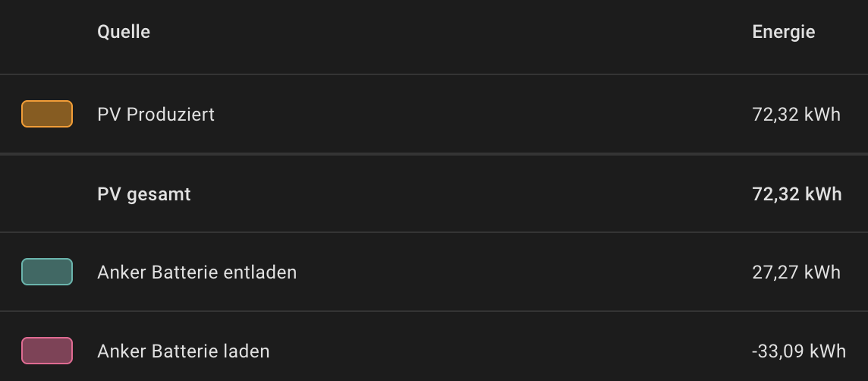This screenshot has height=381, width=868.
Task: Click the orange PV Produziert color swatch
Action: tap(47, 114)
